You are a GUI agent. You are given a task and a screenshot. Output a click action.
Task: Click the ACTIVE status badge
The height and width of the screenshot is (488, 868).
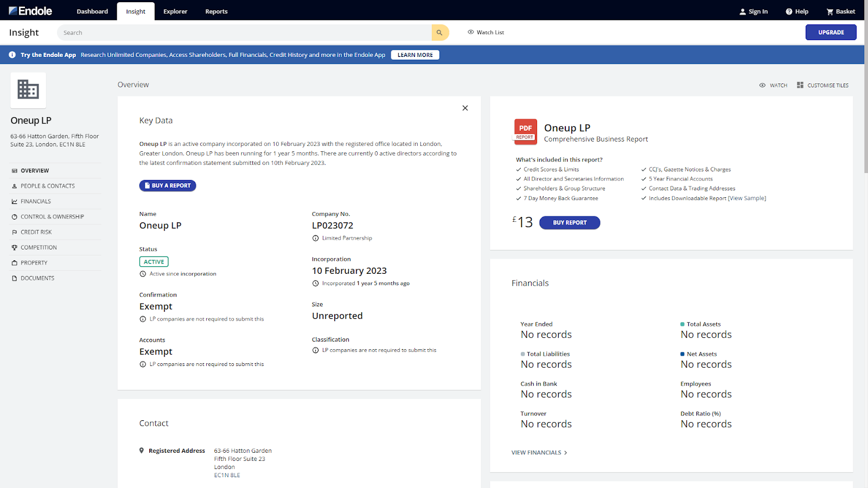[154, 262]
